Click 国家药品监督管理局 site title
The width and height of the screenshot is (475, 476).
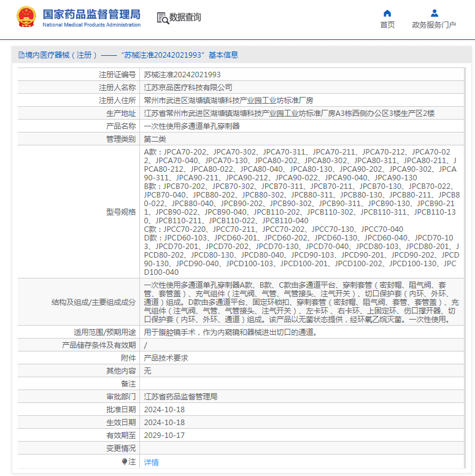click(x=91, y=14)
